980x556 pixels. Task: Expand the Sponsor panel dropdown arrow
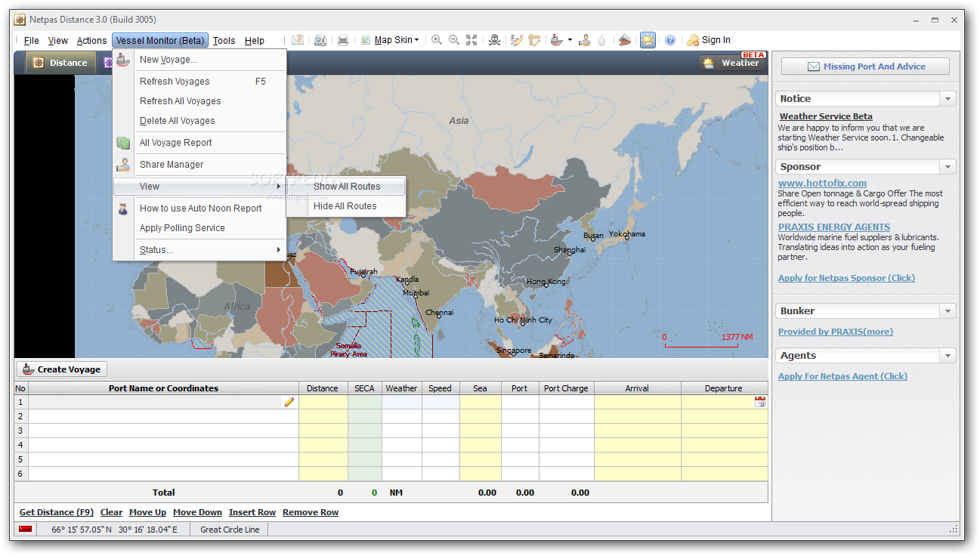[x=948, y=167]
